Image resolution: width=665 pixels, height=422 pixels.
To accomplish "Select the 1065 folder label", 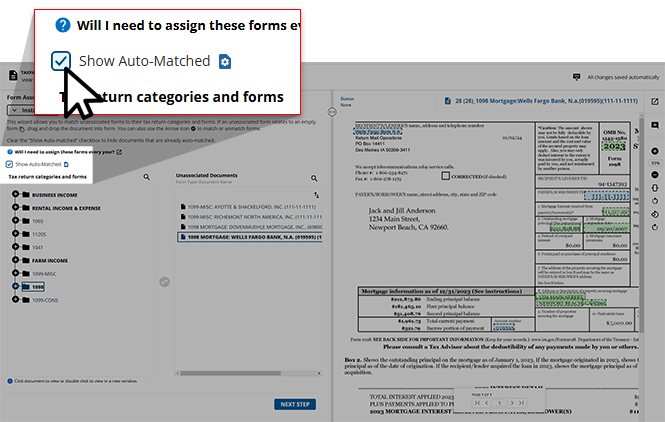I will [38, 221].
